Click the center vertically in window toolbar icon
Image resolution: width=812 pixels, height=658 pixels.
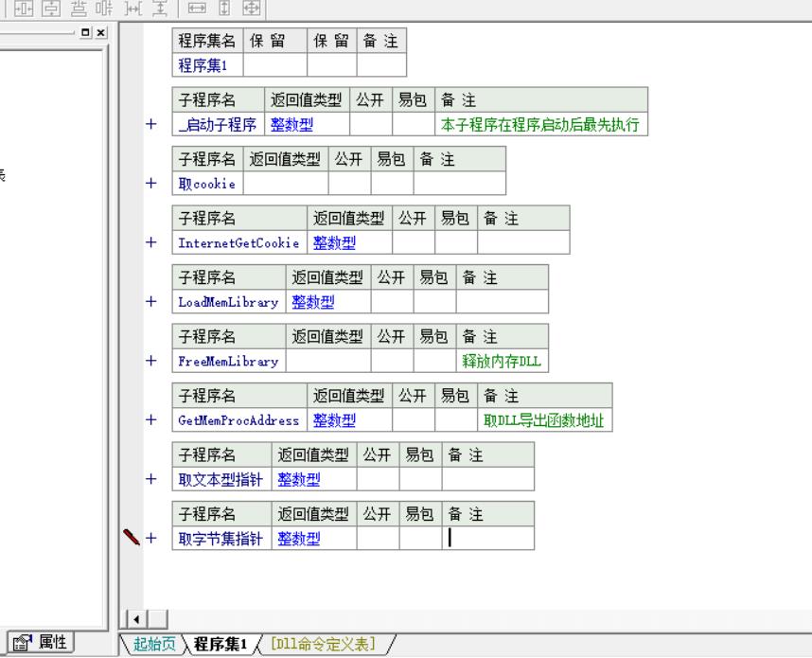[x=51, y=8]
